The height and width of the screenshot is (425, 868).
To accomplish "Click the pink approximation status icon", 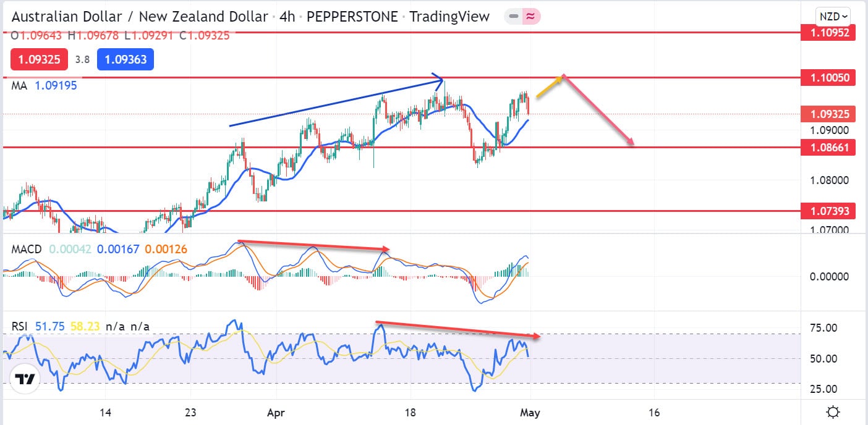I will pos(530,17).
